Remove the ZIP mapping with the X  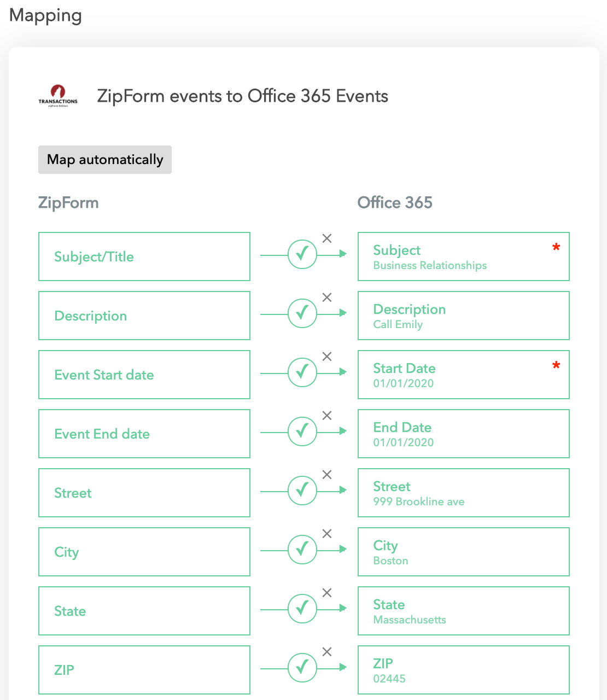point(327,652)
